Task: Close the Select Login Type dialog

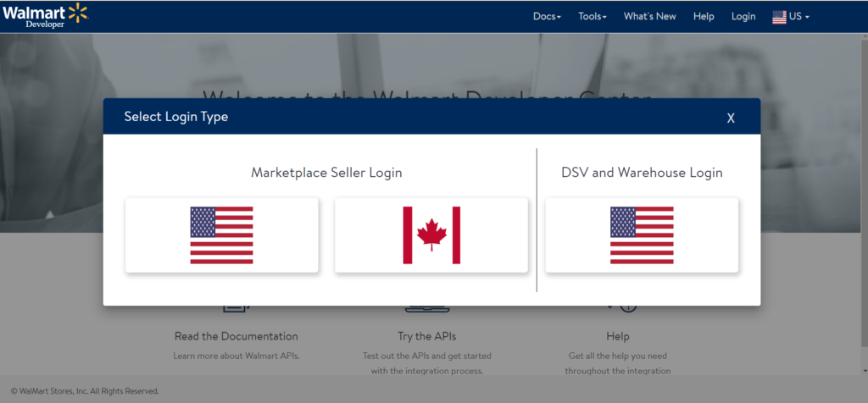Action: (x=731, y=118)
